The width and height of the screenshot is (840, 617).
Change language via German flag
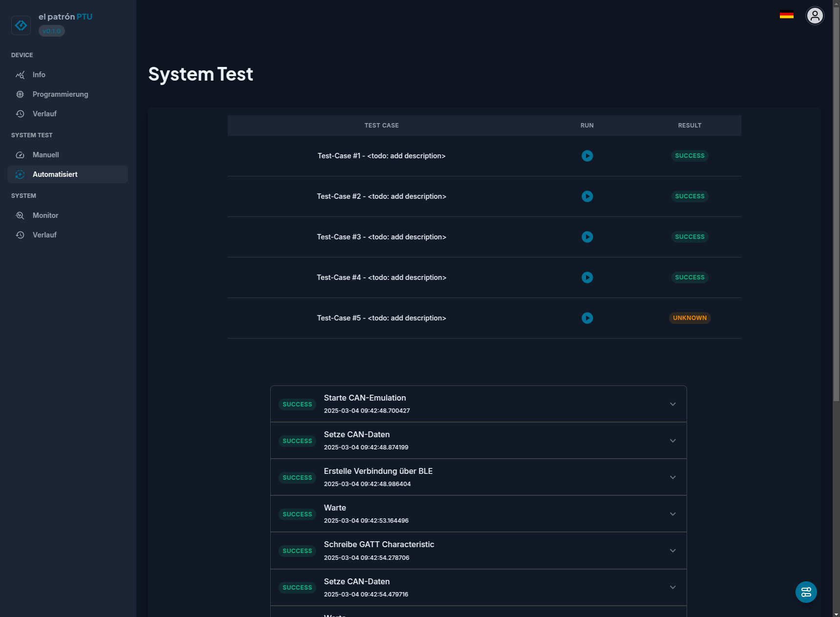(x=787, y=15)
